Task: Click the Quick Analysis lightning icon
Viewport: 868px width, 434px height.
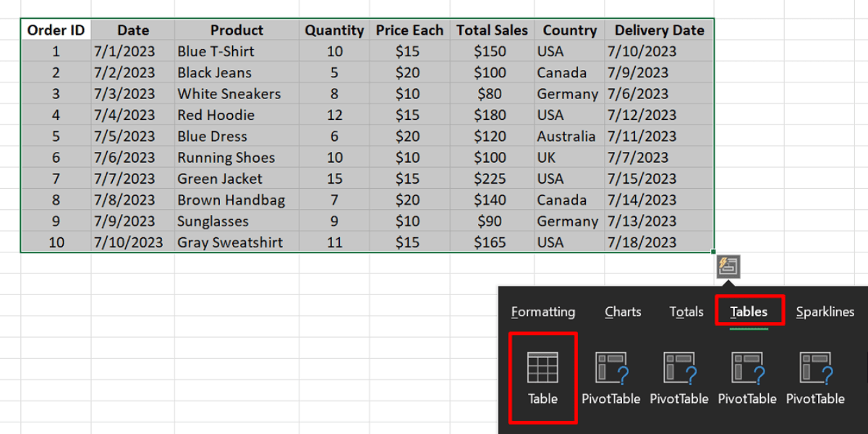Action: 728,266
